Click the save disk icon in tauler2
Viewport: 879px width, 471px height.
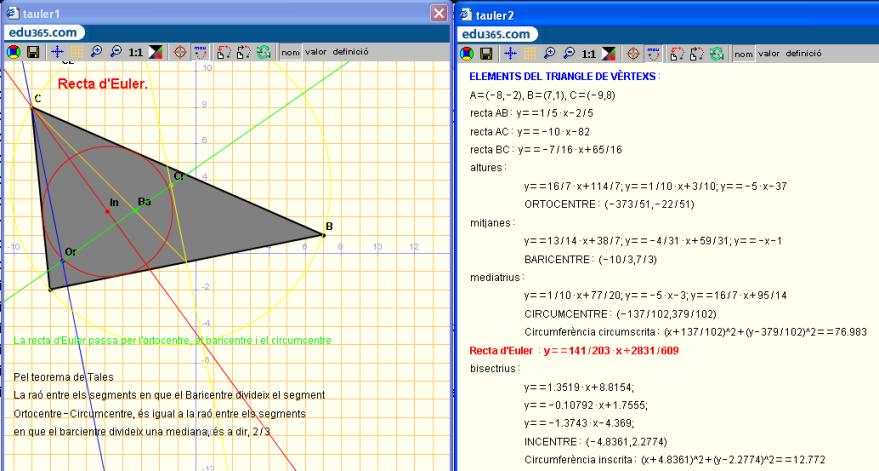(x=486, y=52)
